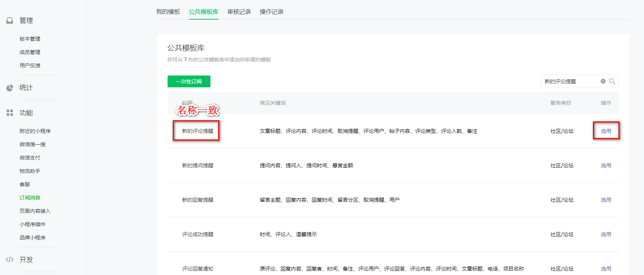Open 小程序插件 sidebar item
644x275 pixels.
[33, 224]
